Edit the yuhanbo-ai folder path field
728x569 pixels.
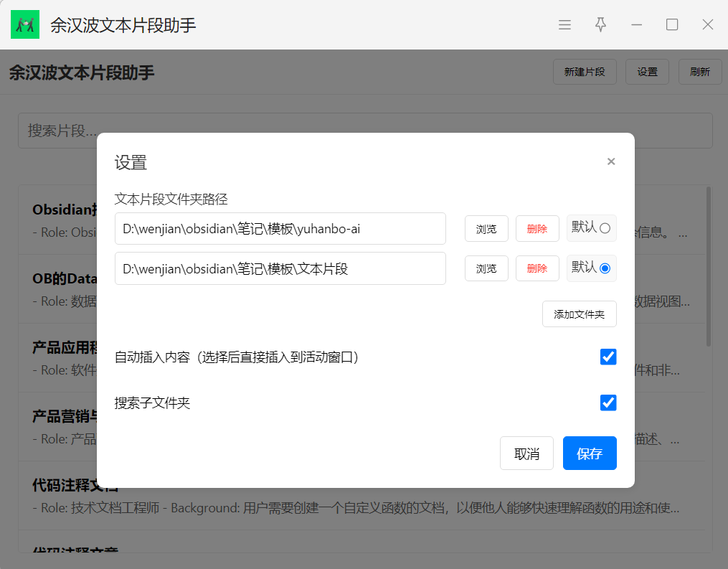[280, 228]
